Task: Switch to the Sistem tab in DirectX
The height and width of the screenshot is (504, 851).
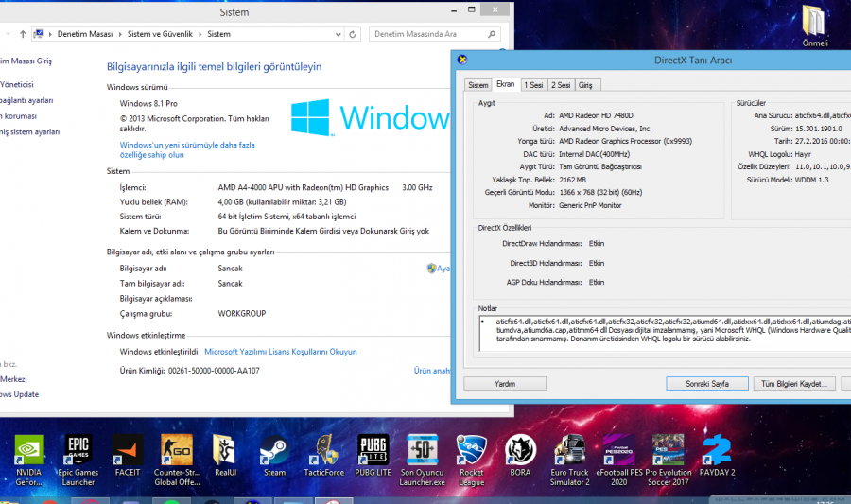Action: tap(478, 85)
